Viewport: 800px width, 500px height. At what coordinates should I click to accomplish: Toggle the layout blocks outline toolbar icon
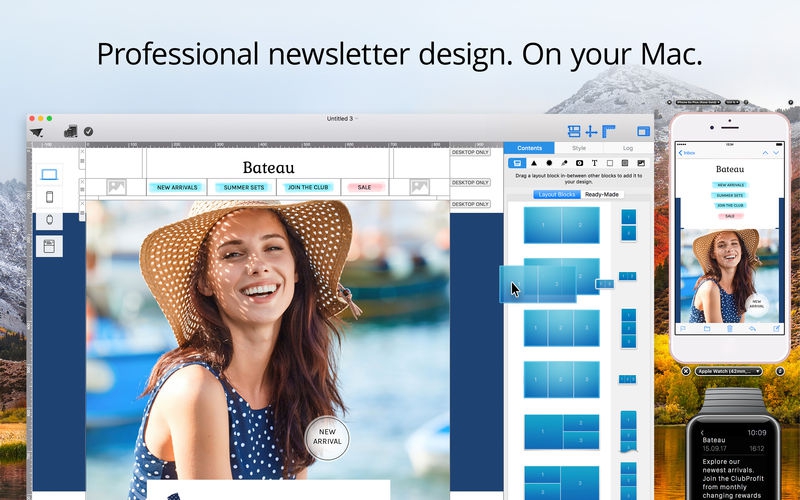pyautogui.click(x=574, y=131)
